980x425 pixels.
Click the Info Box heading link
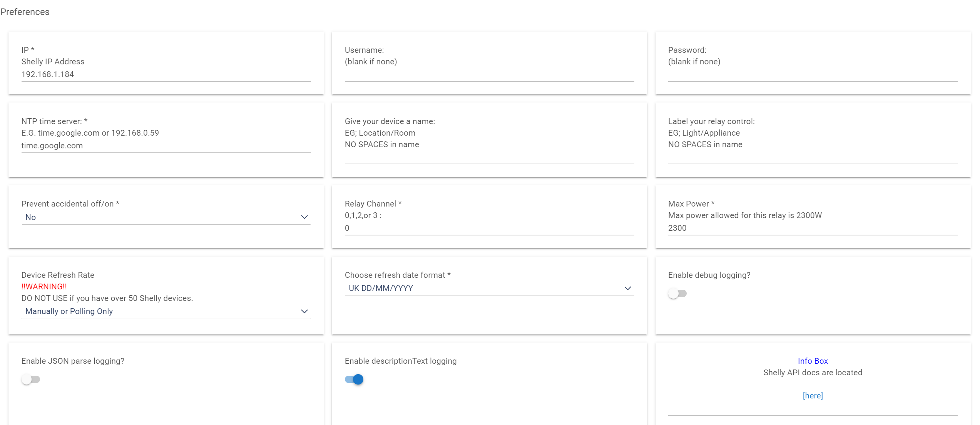pyautogui.click(x=813, y=361)
